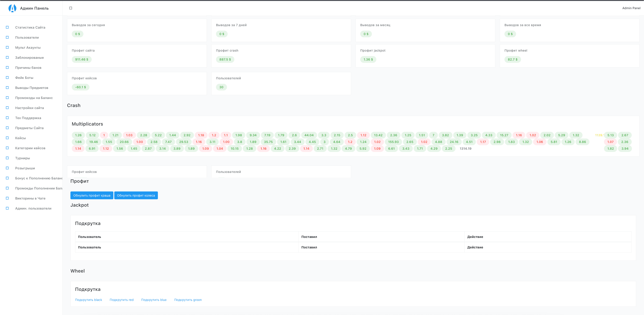This screenshot has width=644, height=315.
Task: Click Admin Panel user label top right
Action: (x=631, y=8)
